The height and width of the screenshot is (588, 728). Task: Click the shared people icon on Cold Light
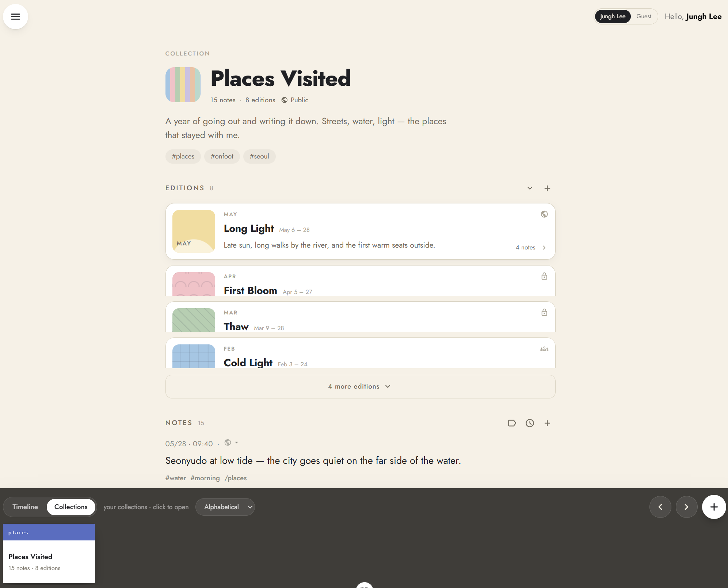click(x=544, y=349)
